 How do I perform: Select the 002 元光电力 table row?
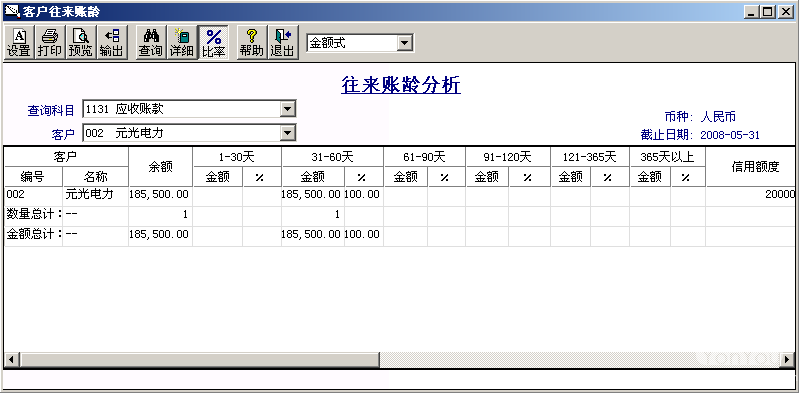(400, 195)
